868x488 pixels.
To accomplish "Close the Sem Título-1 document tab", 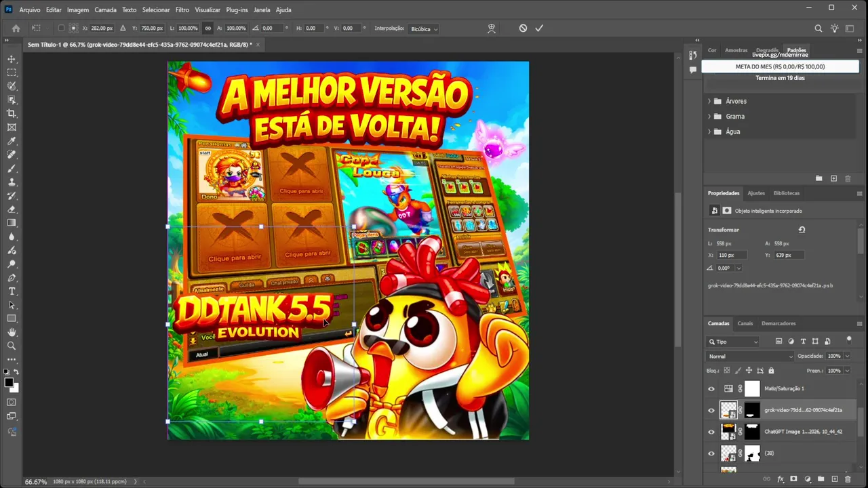I will tap(258, 45).
